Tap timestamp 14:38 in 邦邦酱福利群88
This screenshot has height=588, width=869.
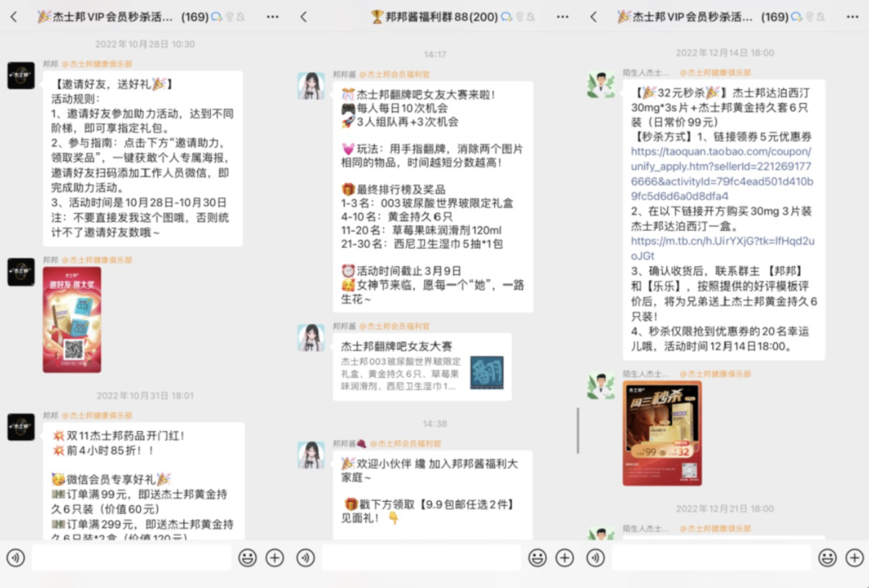[434, 423]
